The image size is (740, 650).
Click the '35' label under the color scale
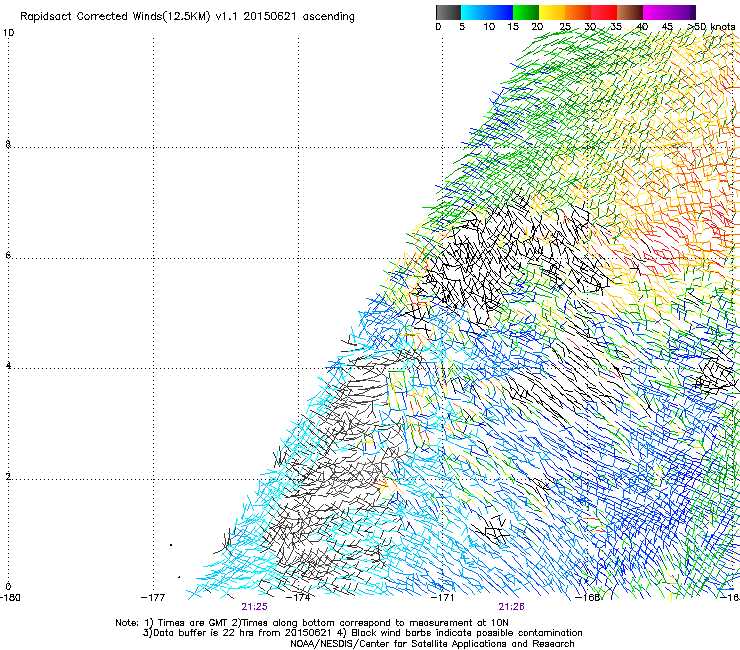coord(616,27)
